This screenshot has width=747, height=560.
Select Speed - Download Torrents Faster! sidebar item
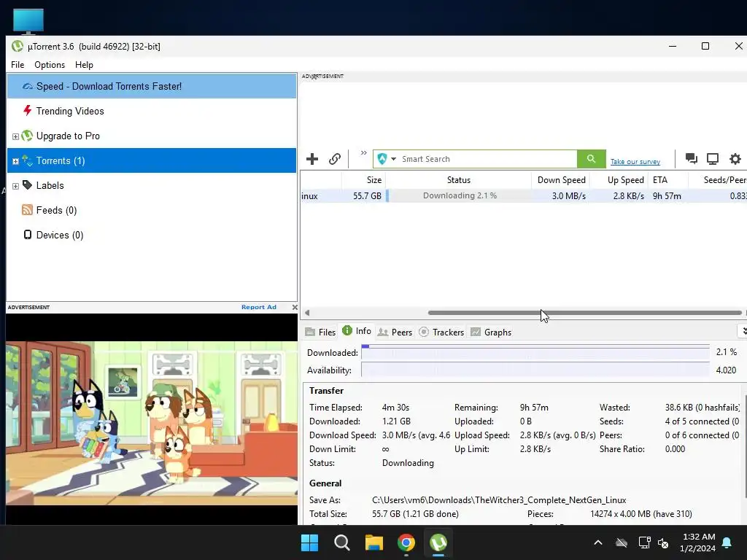pos(152,86)
